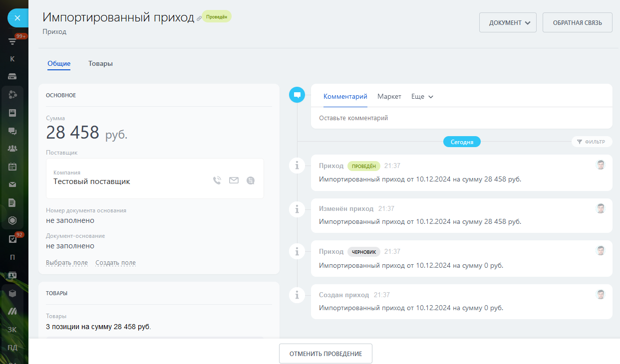This screenshot has height=364, width=620.
Task: Message the supplier via chat icon
Action: coord(250,181)
